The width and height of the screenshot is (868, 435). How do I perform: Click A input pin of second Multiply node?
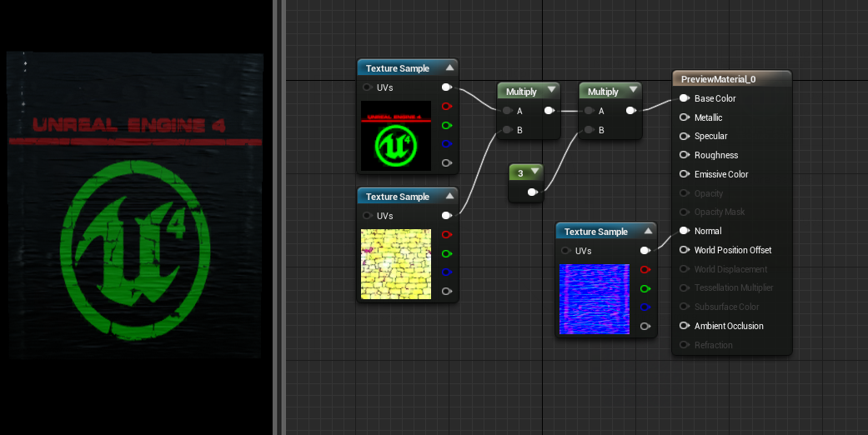coord(589,111)
